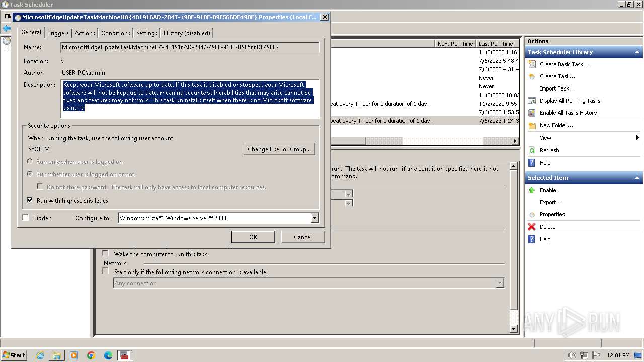
Task: Click the volume icon in system tray
Action: (571, 355)
